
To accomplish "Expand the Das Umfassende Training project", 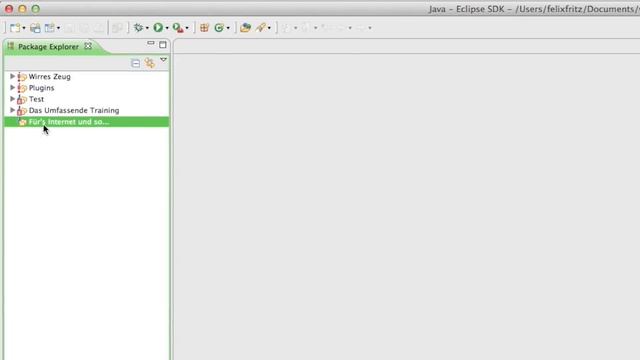I will [x=12, y=110].
